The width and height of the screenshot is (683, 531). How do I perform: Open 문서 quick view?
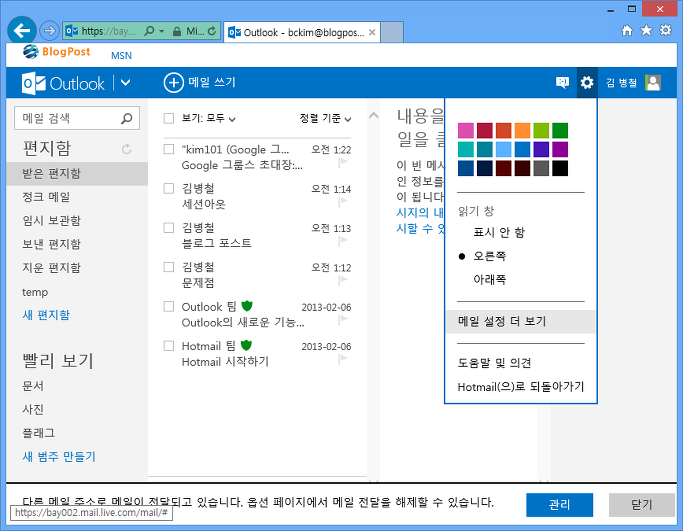(33, 386)
